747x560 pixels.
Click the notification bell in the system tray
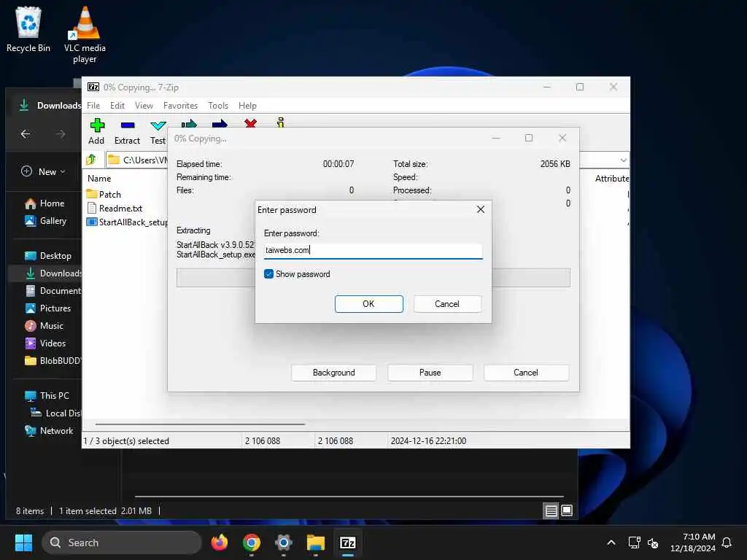(727, 542)
